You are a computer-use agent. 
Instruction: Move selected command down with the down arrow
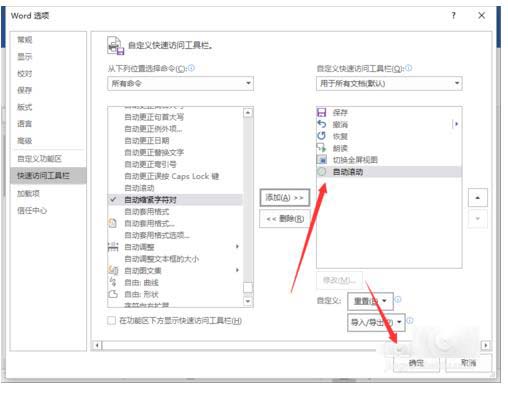point(478,219)
